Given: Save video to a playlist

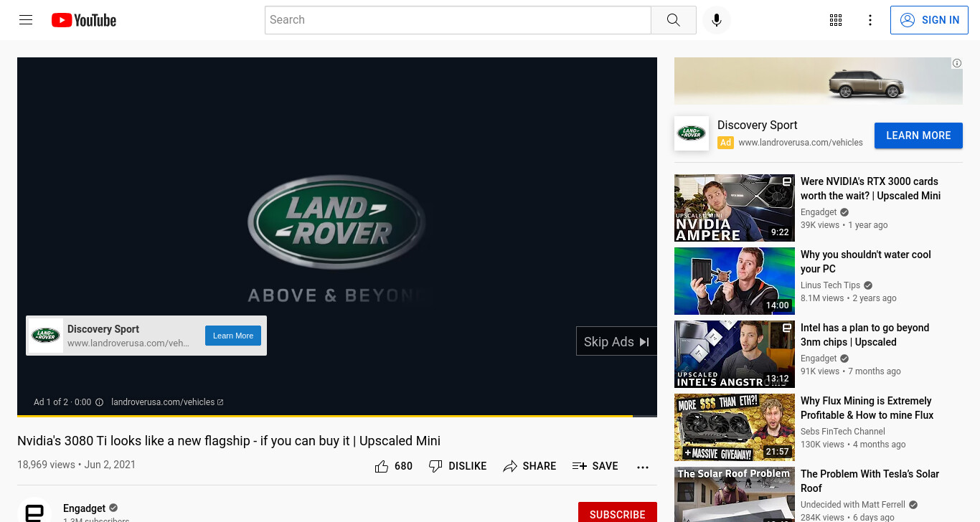Looking at the screenshot, I should point(595,466).
